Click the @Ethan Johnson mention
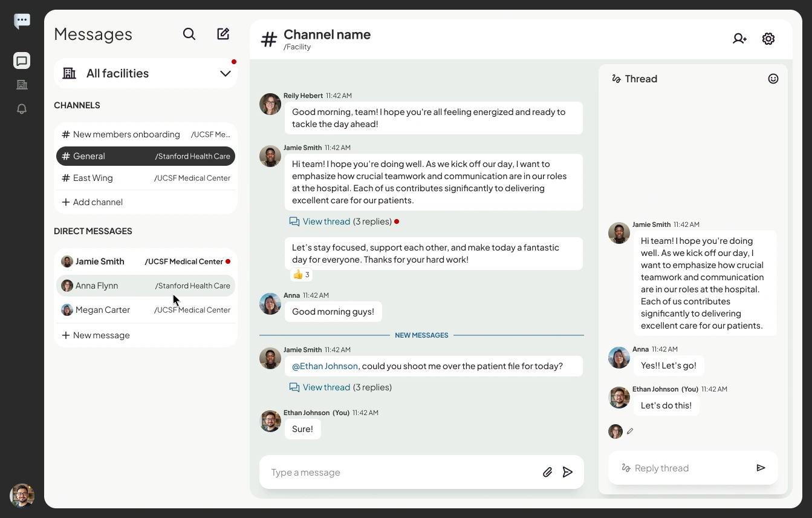Screen dimensions: 812x518 click(x=325, y=366)
